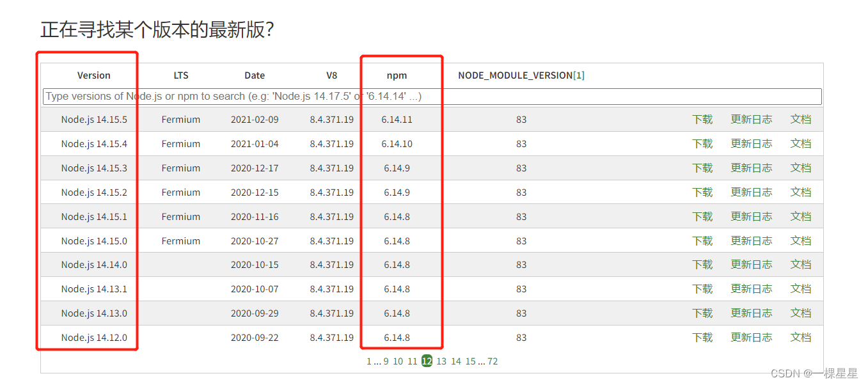Click the version search input field
868x385 pixels.
432,97
